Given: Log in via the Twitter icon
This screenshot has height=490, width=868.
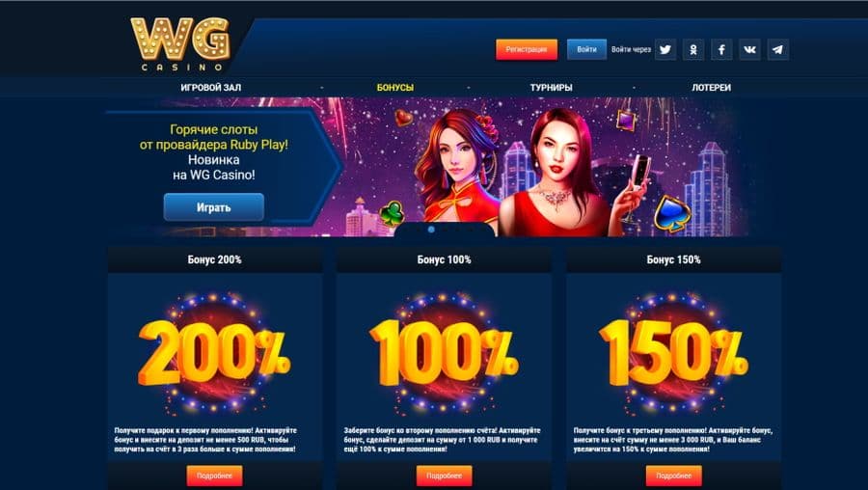Looking at the screenshot, I should (665, 49).
